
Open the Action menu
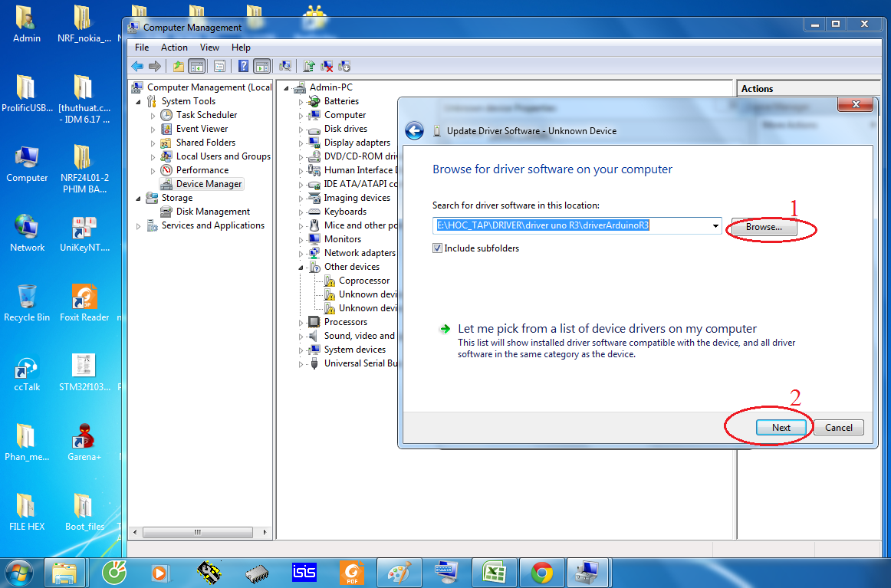coord(174,47)
